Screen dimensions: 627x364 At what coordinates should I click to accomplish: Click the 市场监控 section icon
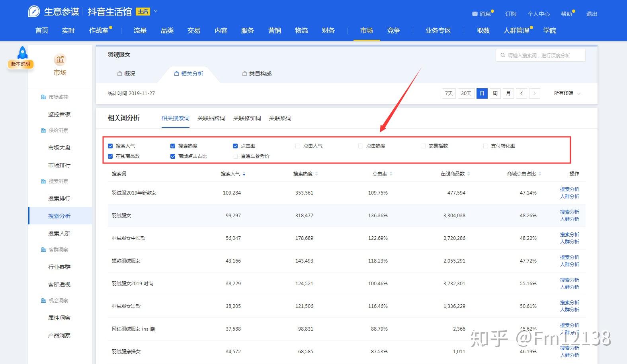click(x=43, y=97)
